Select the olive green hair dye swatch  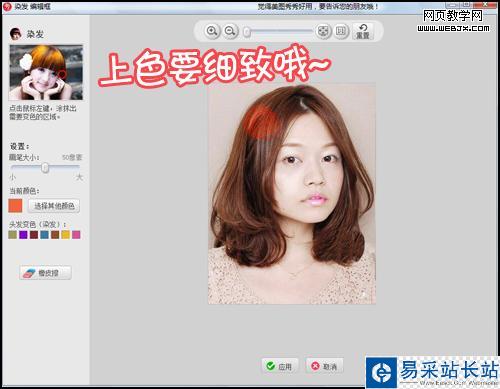[x=12, y=235]
